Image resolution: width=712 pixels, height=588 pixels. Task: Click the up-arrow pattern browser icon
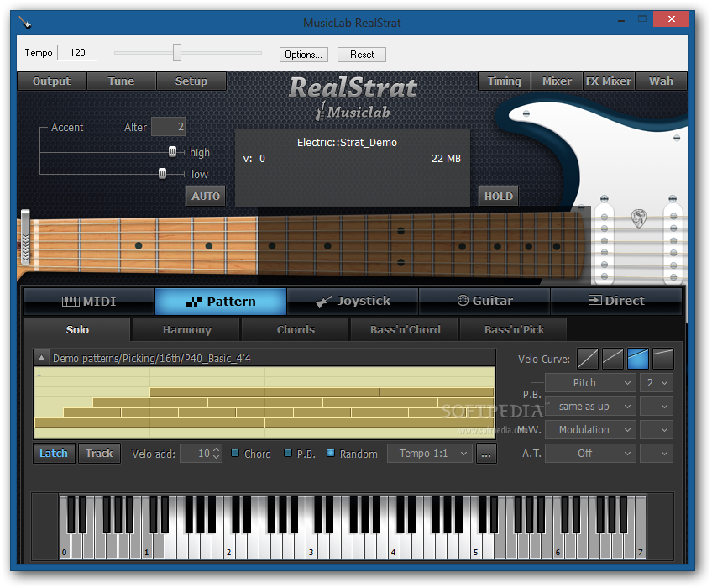click(x=41, y=358)
